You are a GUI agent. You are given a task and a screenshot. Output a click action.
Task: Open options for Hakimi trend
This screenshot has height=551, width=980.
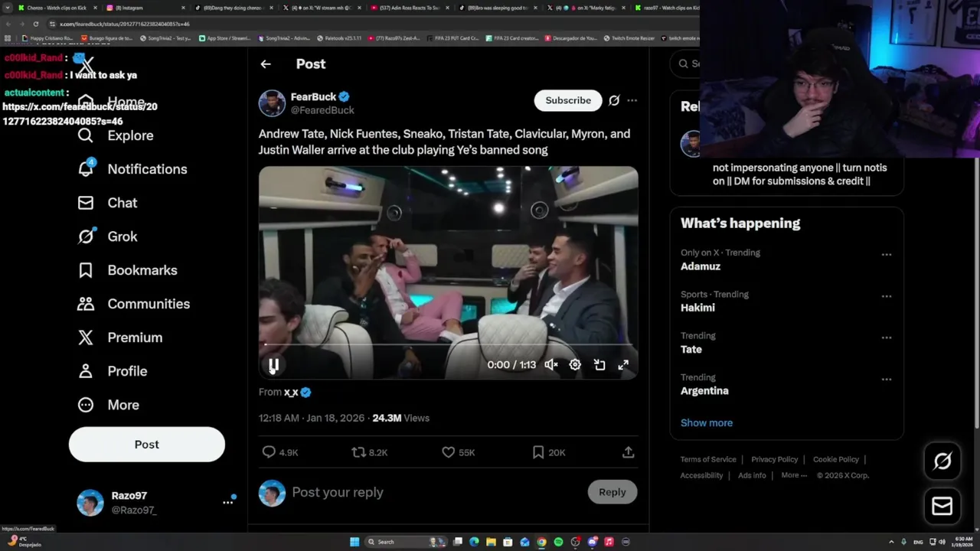(x=887, y=296)
